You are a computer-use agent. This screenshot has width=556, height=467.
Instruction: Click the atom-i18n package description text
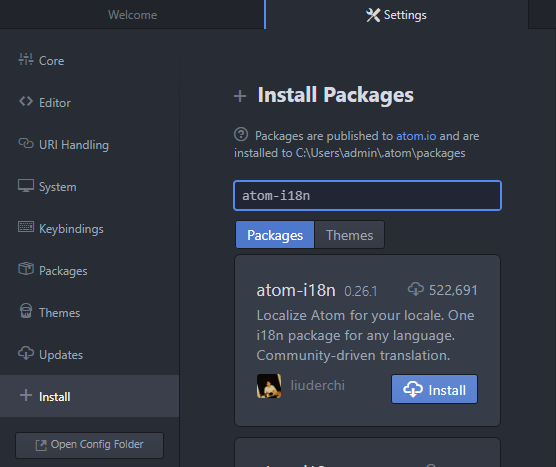(x=365, y=335)
